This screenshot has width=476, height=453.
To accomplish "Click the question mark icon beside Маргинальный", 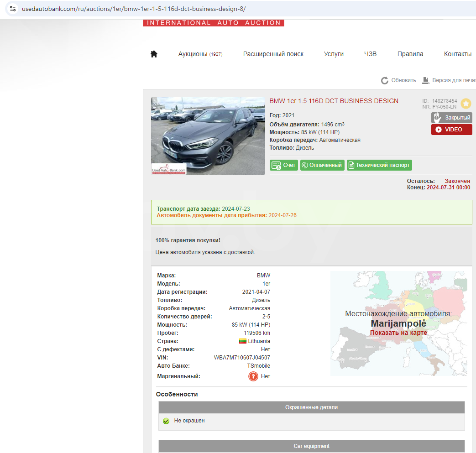I will pyautogui.click(x=253, y=376).
